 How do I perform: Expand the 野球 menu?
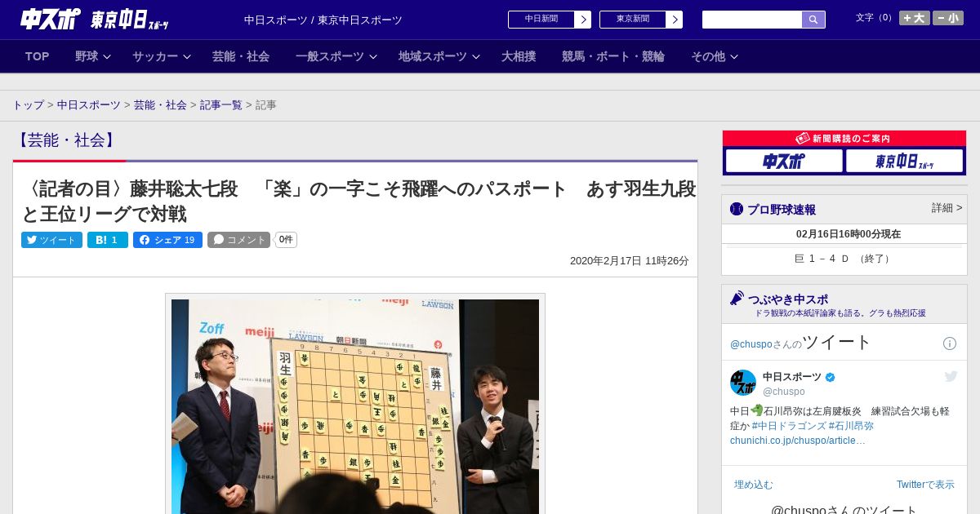click(x=93, y=56)
